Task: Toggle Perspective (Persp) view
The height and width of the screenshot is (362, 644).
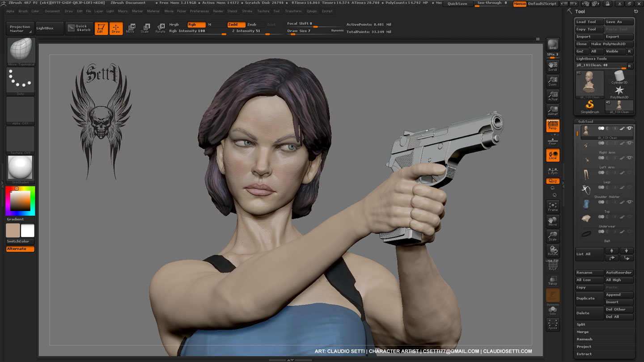Action: coord(553,126)
